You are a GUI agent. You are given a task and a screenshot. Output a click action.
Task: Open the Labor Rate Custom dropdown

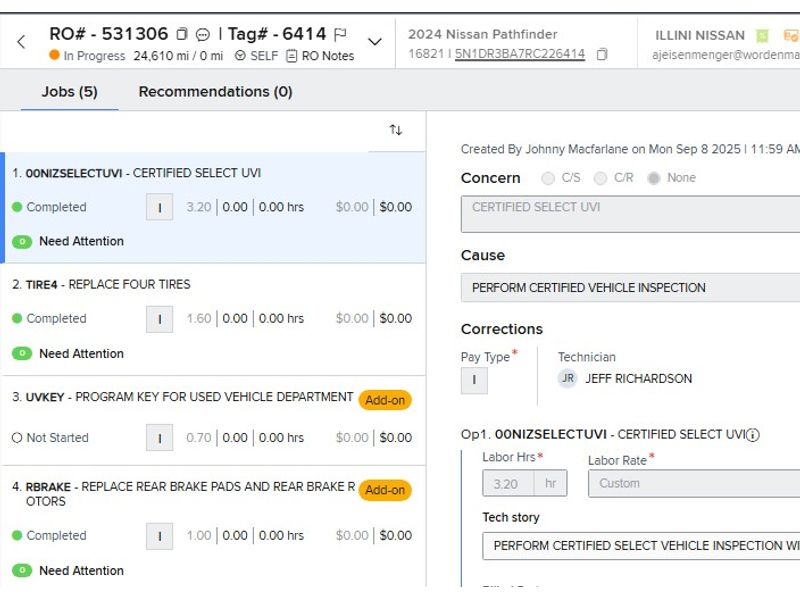pos(694,483)
